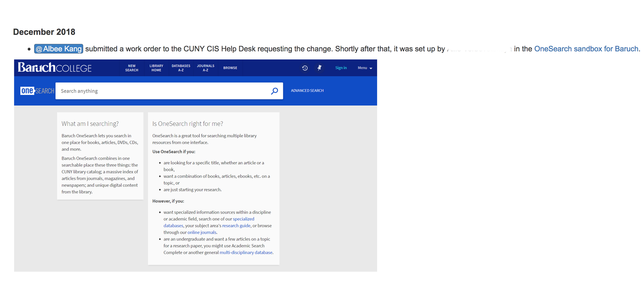Open pinned favorites via pin icon

click(319, 68)
